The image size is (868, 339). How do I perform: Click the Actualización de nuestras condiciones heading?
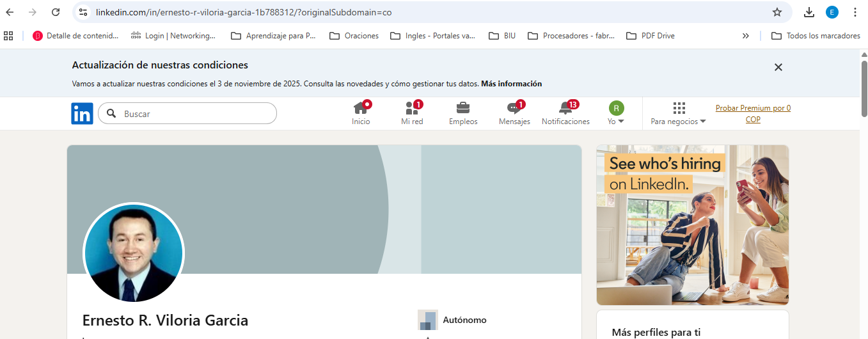[x=160, y=65]
